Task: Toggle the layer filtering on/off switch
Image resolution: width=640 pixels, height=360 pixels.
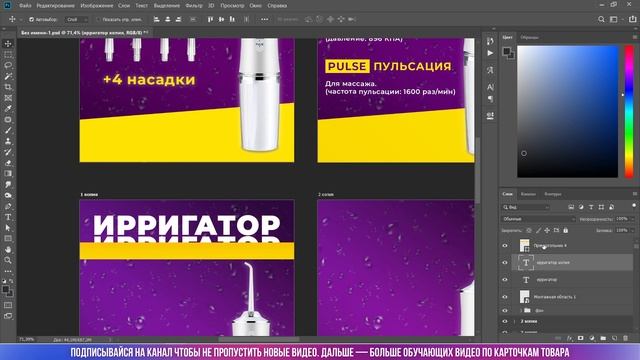Action: [x=634, y=206]
